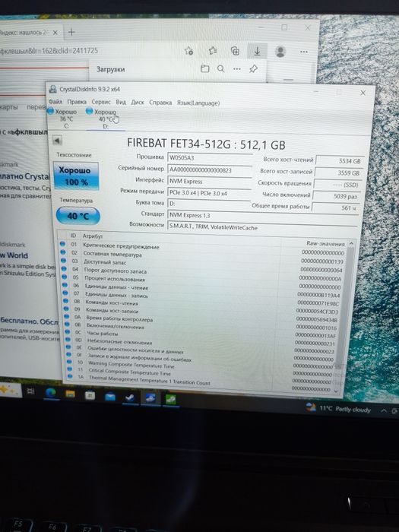The image size is (399, 532).
Task: Open the Диск menu
Action: [138, 102]
